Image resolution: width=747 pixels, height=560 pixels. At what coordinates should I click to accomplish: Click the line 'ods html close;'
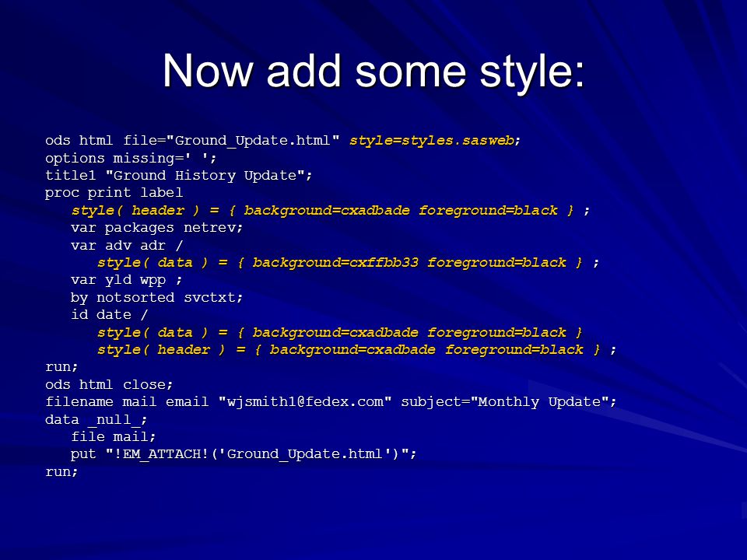click(x=109, y=384)
